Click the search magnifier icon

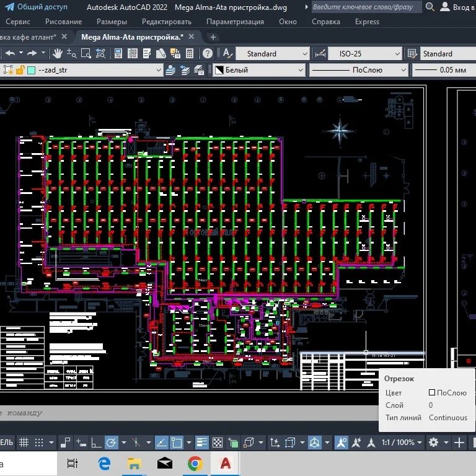(430, 7)
